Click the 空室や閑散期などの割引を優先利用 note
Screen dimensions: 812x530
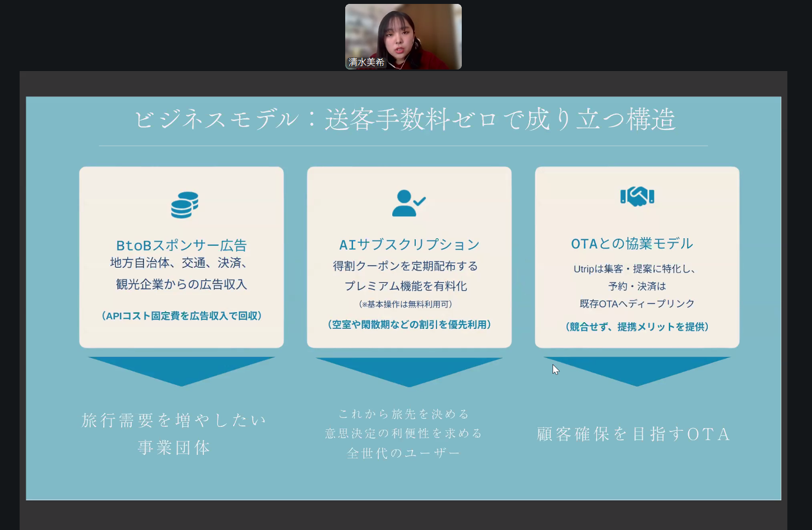pos(409,324)
